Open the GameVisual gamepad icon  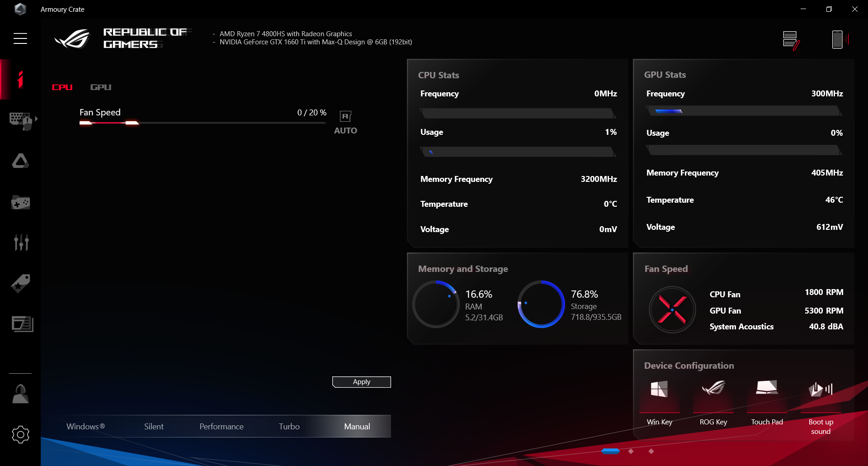point(20,202)
